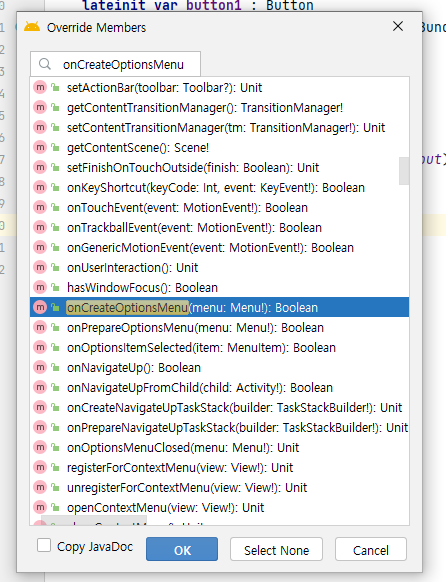Select onPrepareOptionsMenu(menu: Menu!) row

click(219, 328)
